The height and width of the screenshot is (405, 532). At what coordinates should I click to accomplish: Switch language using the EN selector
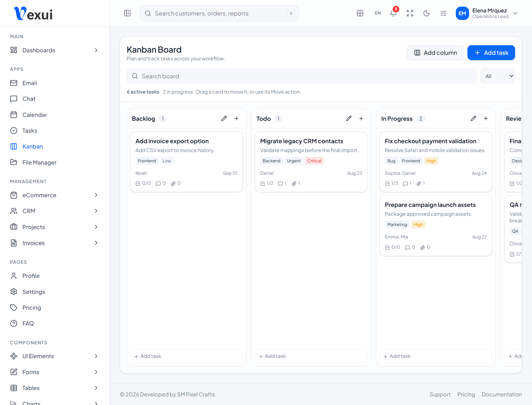[x=377, y=13]
